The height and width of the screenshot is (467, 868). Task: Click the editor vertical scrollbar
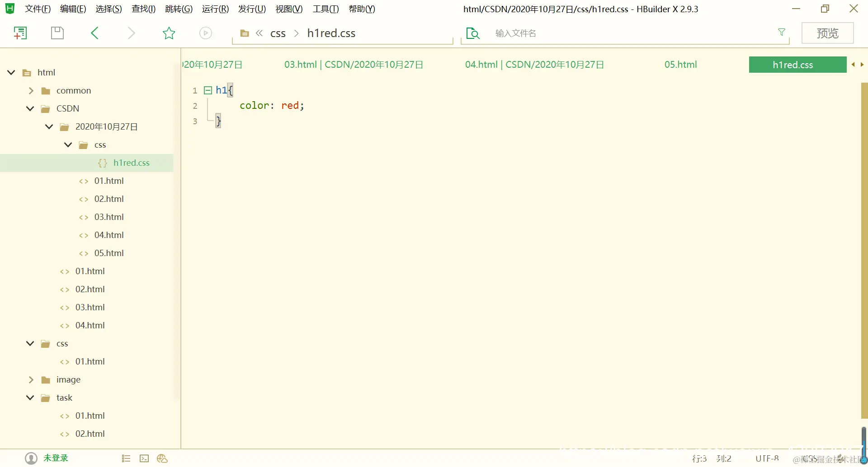[x=864, y=251]
